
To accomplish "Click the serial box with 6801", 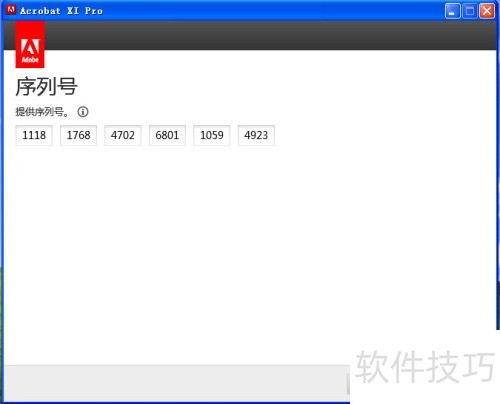I will point(167,135).
